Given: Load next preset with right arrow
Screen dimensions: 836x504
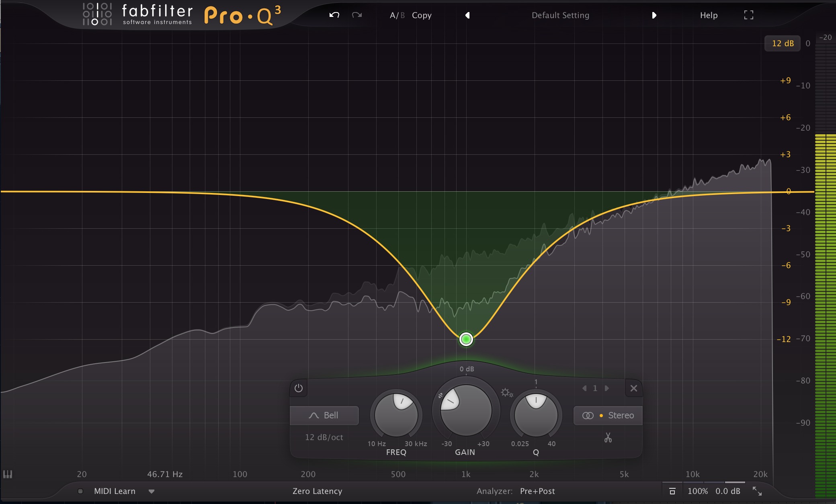Looking at the screenshot, I should coord(654,15).
